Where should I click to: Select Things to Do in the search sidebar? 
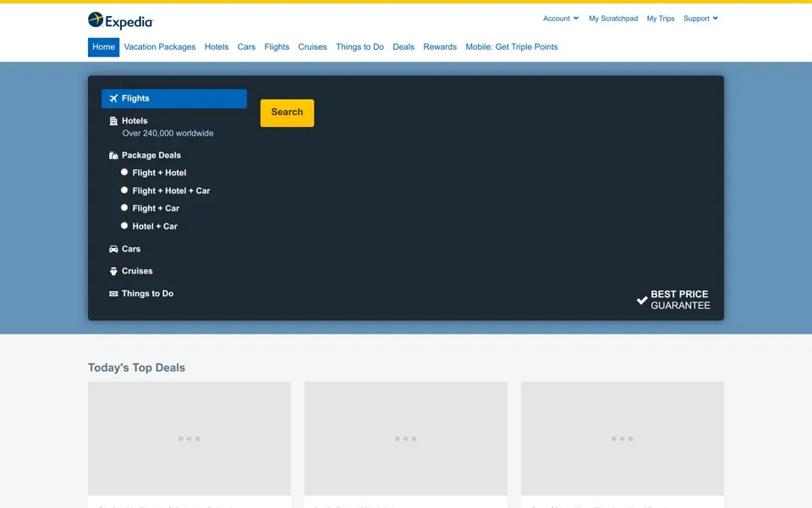tap(147, 294)
